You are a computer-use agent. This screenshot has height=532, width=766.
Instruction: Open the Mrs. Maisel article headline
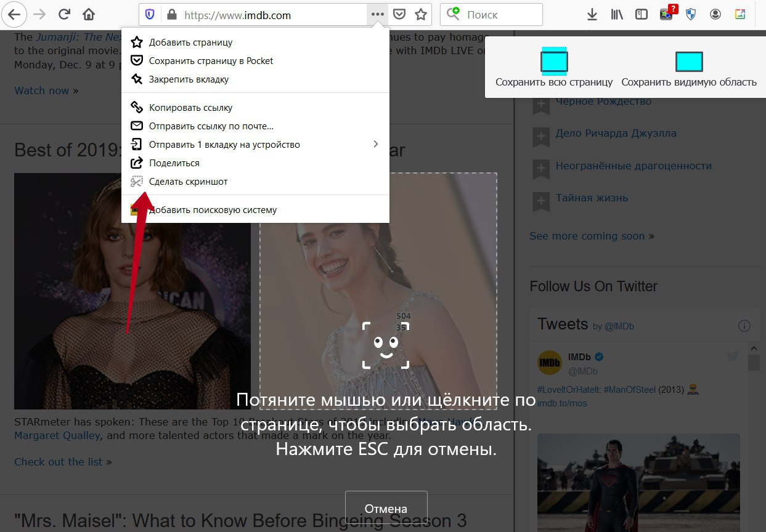(240, 521)
